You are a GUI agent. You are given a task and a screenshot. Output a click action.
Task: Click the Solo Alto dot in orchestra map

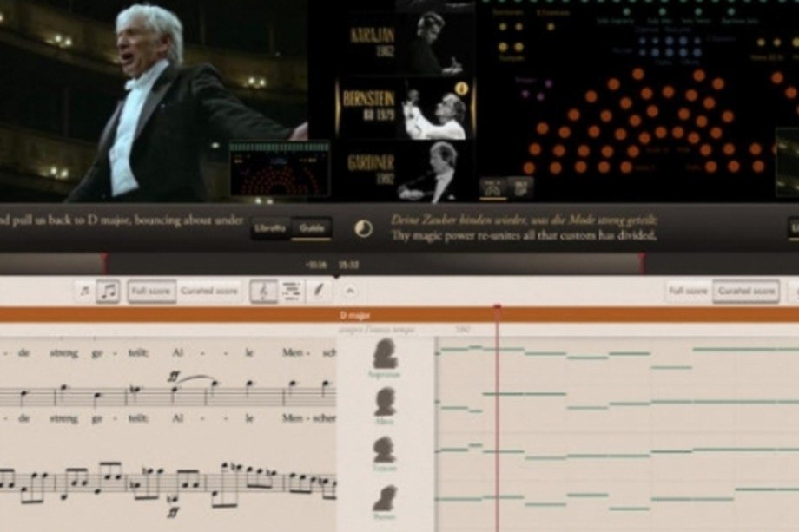tap(663, 11)
